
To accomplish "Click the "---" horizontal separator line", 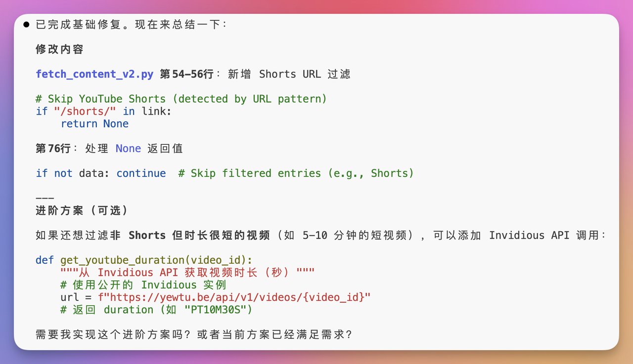I will [x=45, y=199].
